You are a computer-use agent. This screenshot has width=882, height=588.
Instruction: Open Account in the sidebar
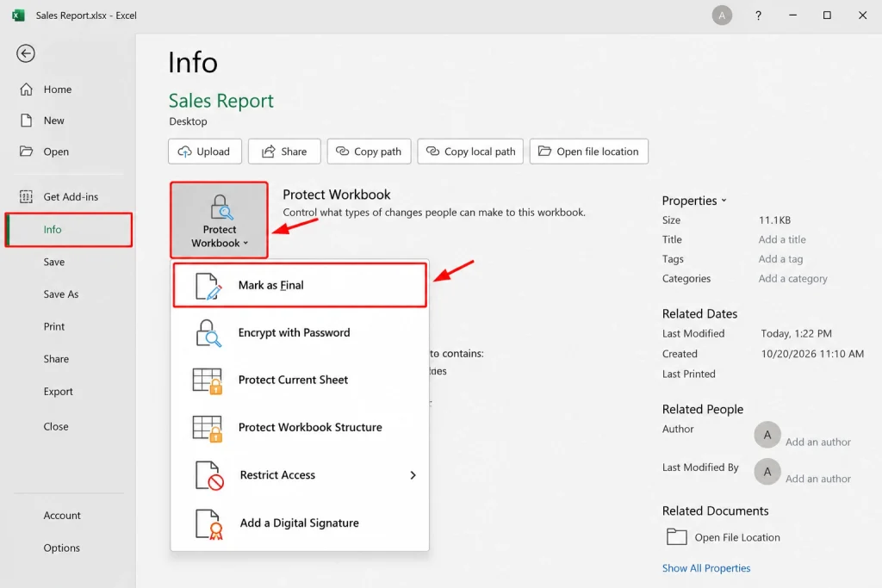[x=62, y=515]
